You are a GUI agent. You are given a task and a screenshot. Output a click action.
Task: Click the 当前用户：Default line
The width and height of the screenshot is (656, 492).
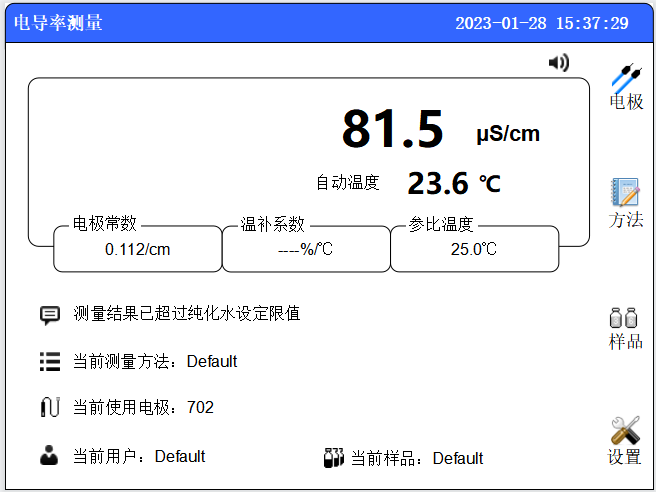pos(139,456)
